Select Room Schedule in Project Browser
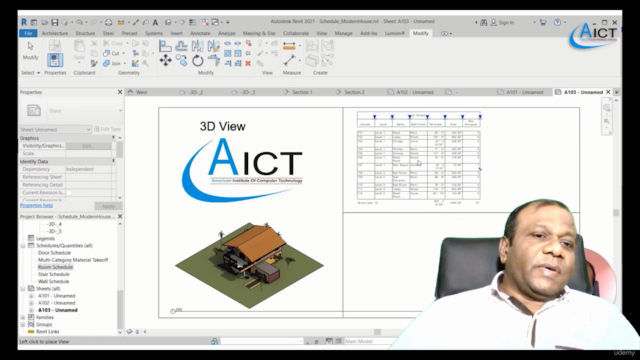 tap(56, 267)
